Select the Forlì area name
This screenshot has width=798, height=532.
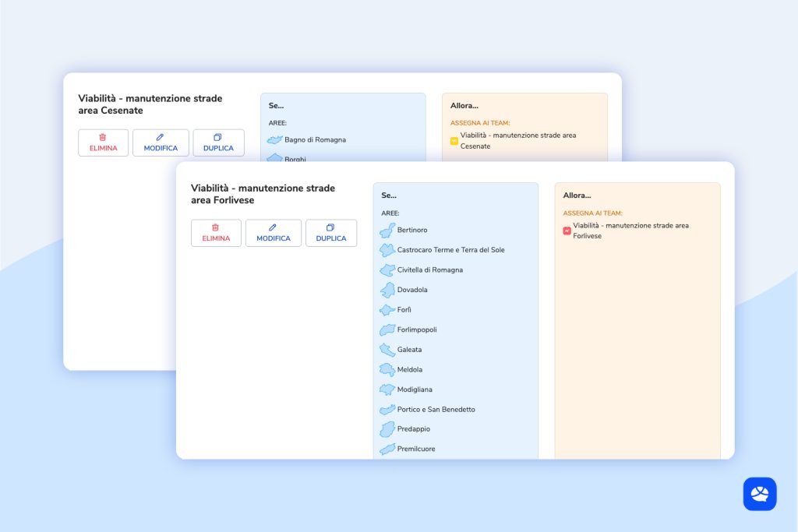tap(404, 309)
